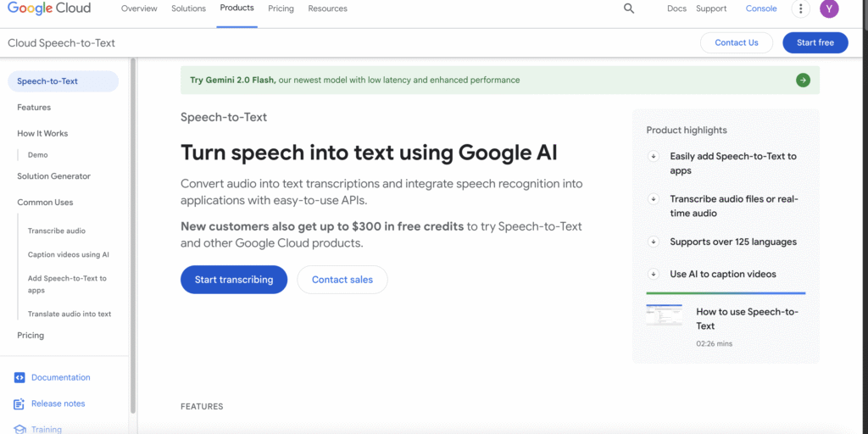Open the Documentation sidebar link
Screen dimensions: 868x434
click(61, 377)
